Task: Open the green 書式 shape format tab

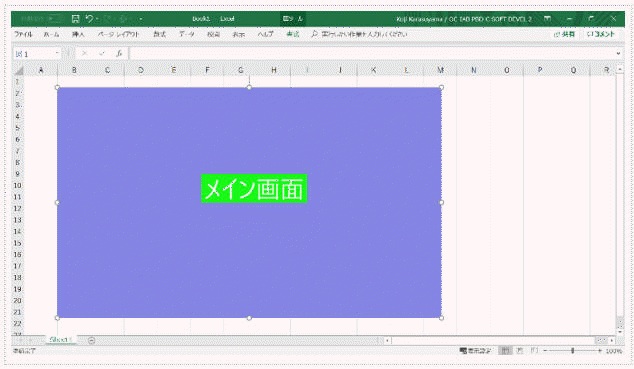Action: click(x=293, y=34)
